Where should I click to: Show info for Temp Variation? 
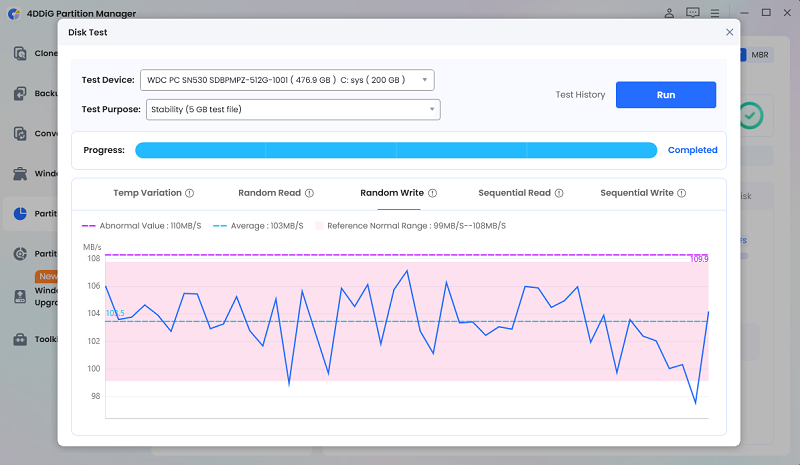[189, 193]
